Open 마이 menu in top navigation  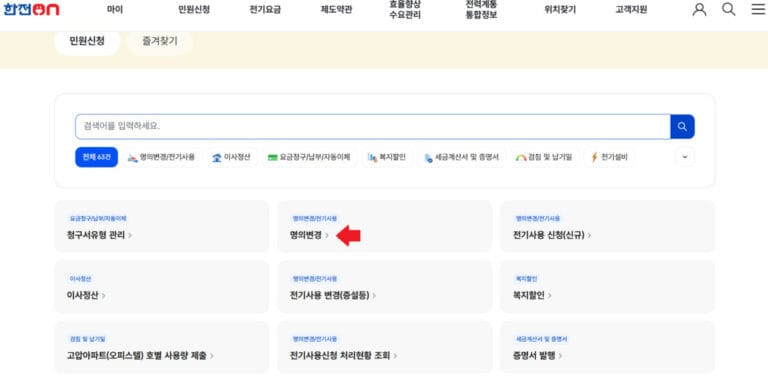115,10
